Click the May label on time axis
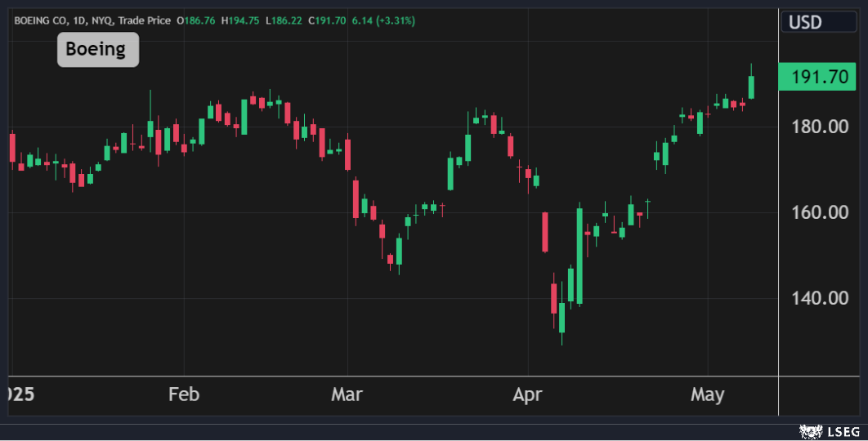 tap(707, 395)
